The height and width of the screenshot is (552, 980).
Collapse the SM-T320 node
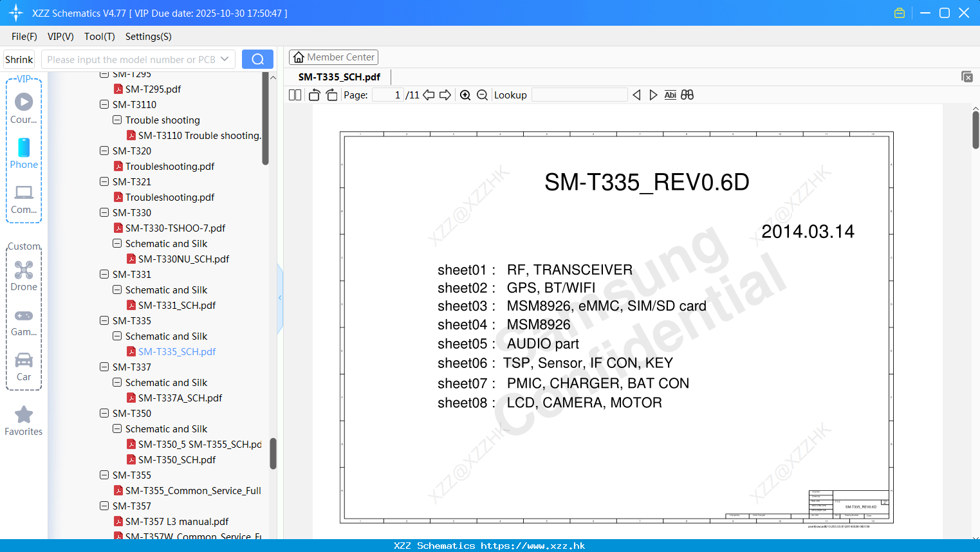coord(104,151)
